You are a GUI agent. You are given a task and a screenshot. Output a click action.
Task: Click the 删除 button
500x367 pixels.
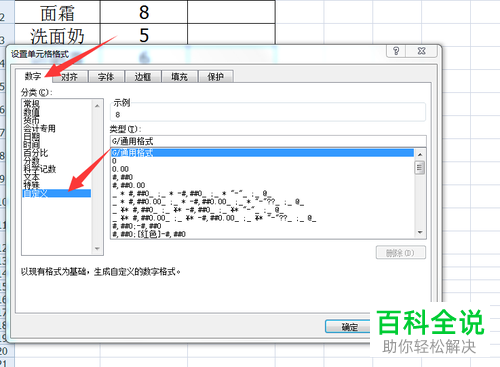(400, 253)
